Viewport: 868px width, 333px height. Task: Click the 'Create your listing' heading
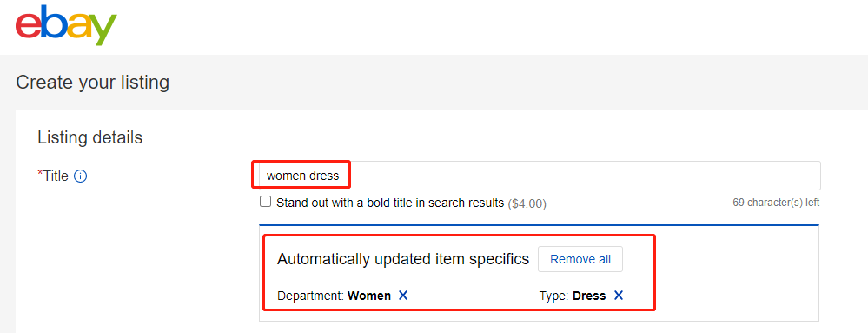(x=92, y=83)
